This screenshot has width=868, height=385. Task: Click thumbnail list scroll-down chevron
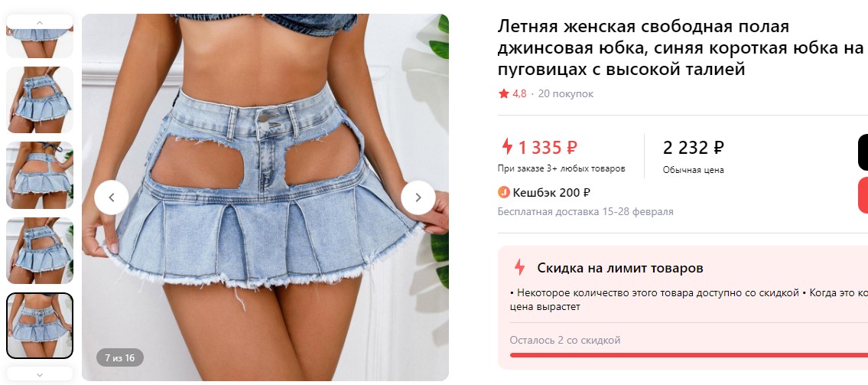[39, 374]
